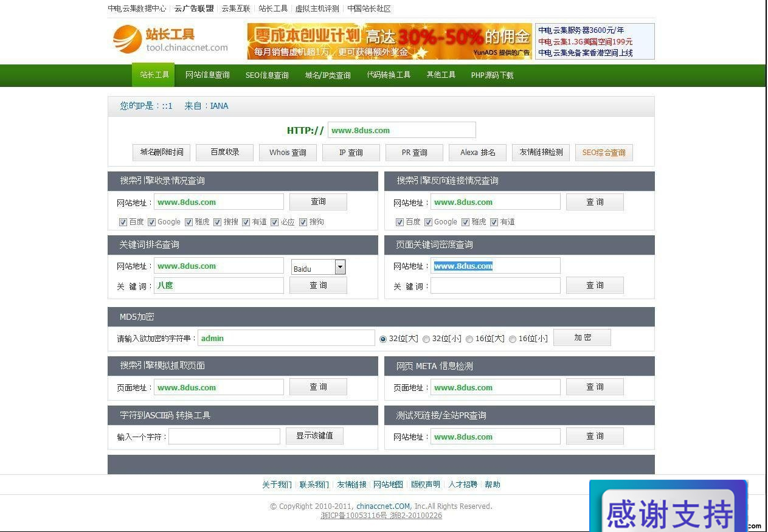Screen dimensions: 768x532
Task: Select 32位[大] radio option
Action: pyautogui.click(x=383, y=339)
